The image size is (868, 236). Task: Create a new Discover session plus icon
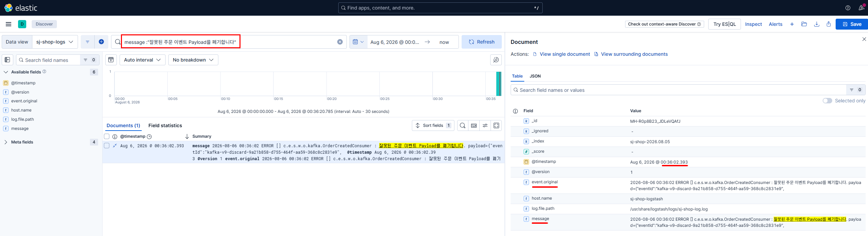click(x=792, y=24)
